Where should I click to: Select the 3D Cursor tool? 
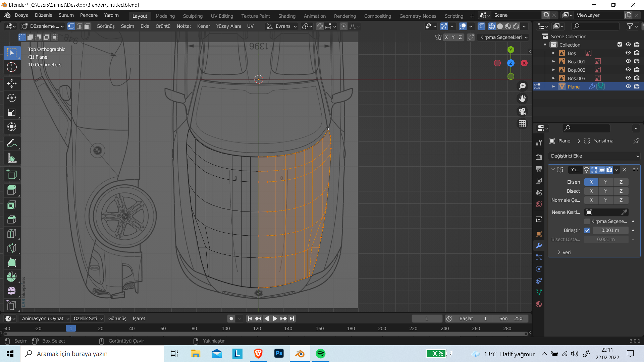pos(12,67)
